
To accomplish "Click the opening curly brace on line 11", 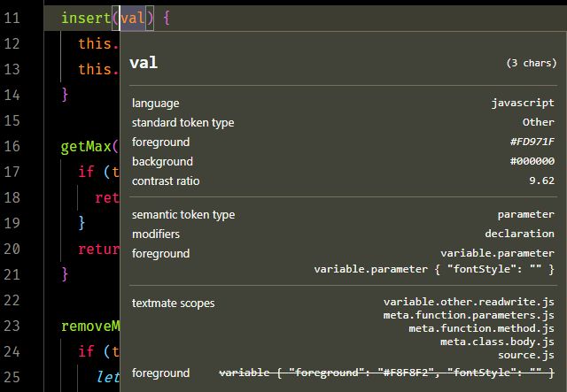I will [167, 18].
